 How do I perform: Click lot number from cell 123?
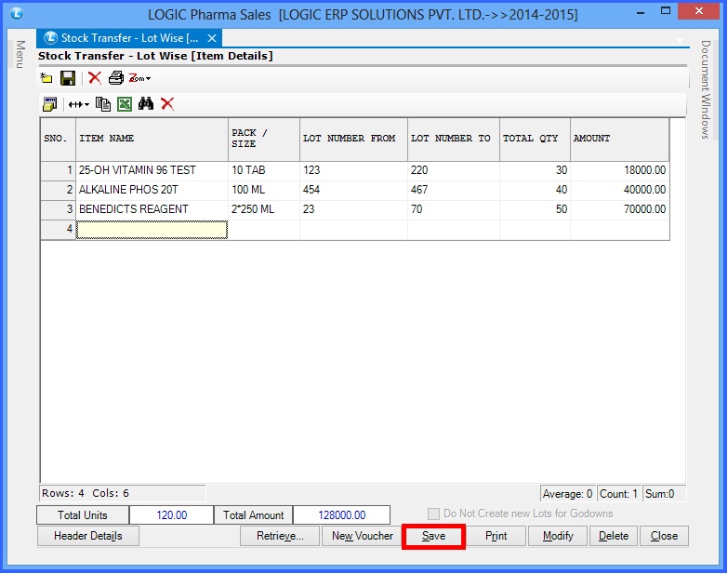click(354, 170)
